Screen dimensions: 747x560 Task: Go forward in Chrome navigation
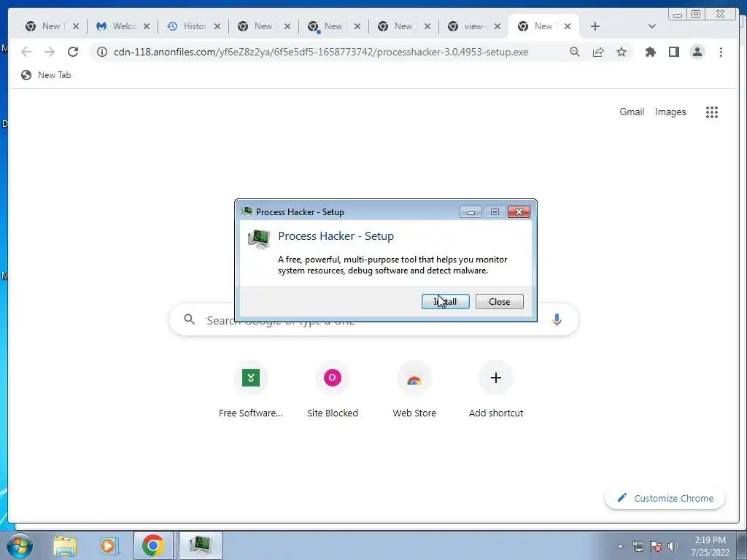[x=50, y=52]
